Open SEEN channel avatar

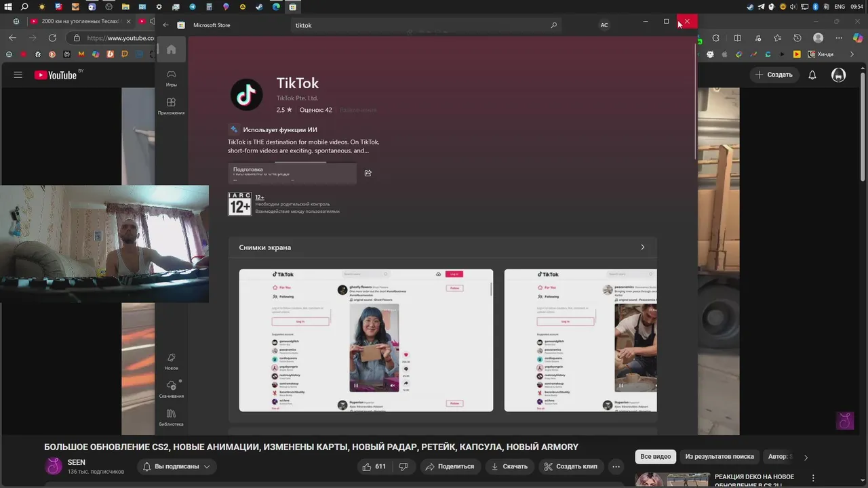pyautogui.click(x=53, y=466)
